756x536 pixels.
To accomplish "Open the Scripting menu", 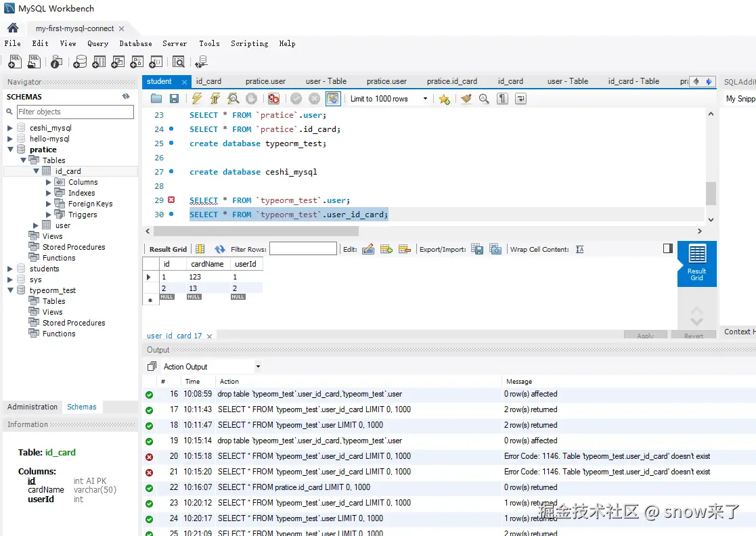I will point(249,43).
